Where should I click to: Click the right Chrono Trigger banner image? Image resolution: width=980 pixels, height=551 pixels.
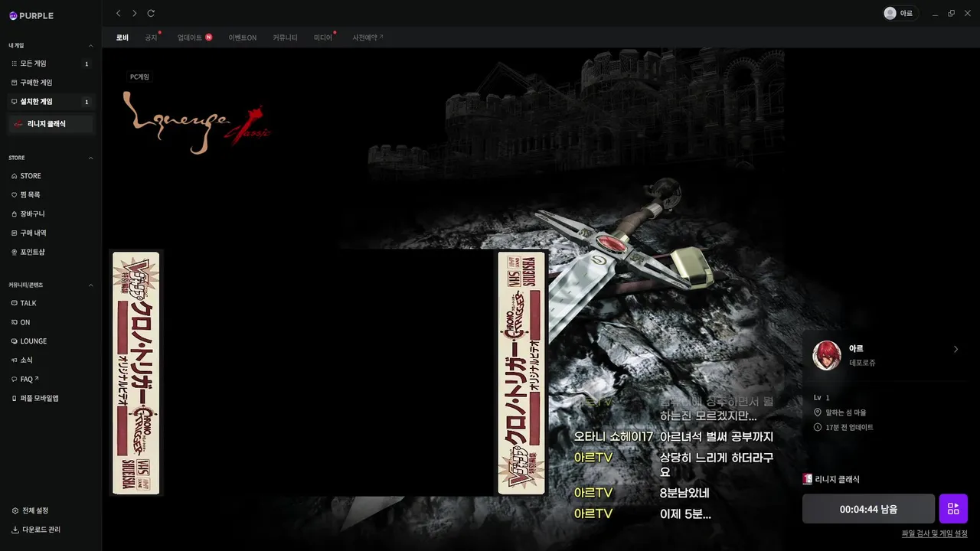pos(521,373)
